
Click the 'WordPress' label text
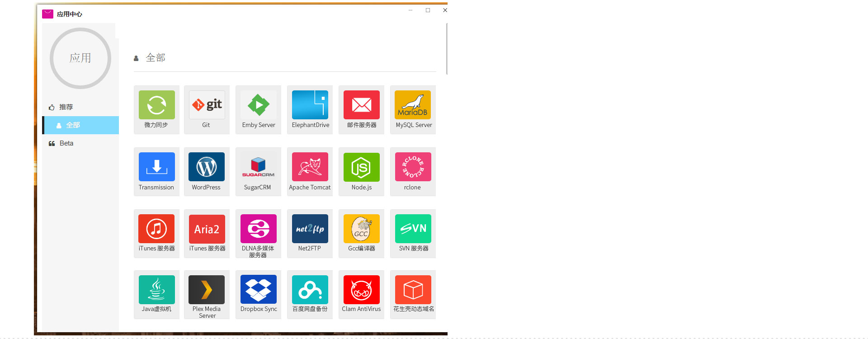coord(206,187)
